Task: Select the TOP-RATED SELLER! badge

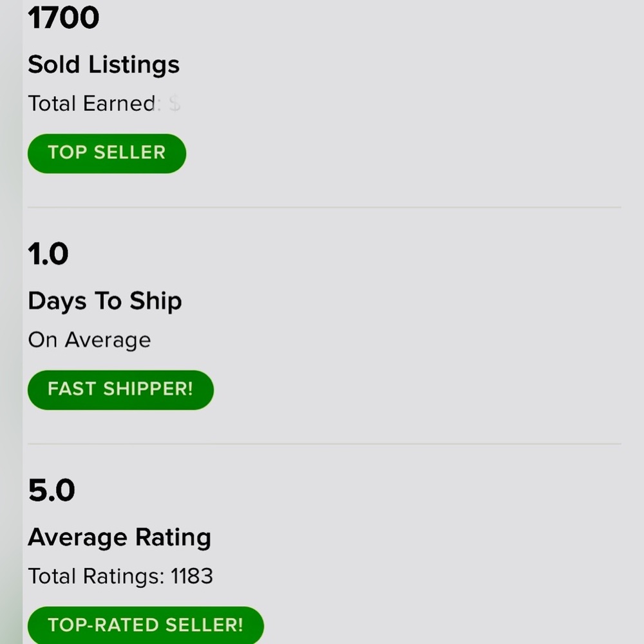Action: (146, 625)
